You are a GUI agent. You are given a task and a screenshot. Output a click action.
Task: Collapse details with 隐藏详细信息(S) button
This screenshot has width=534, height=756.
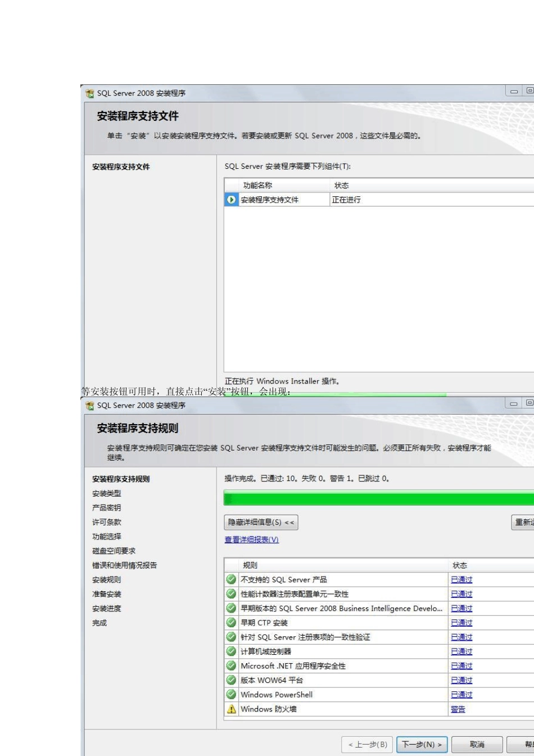tap(261, 523)
